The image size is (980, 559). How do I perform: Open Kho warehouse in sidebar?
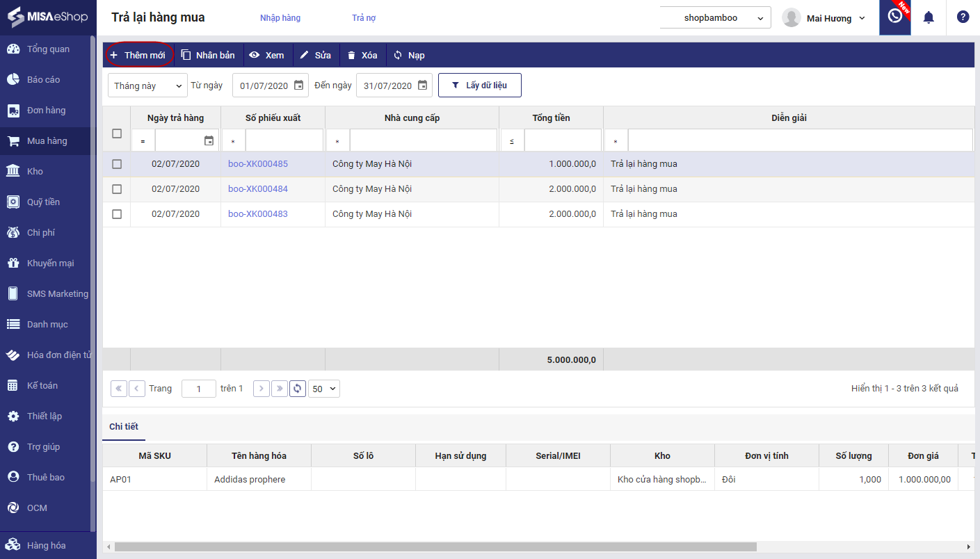[35, 171]
